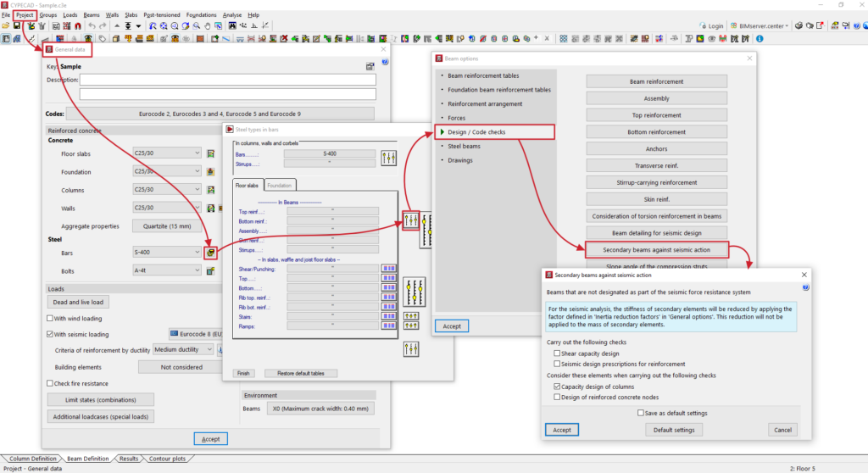
Task: Open steel Bars types icon in General data
Action: (x=211, y=253)
